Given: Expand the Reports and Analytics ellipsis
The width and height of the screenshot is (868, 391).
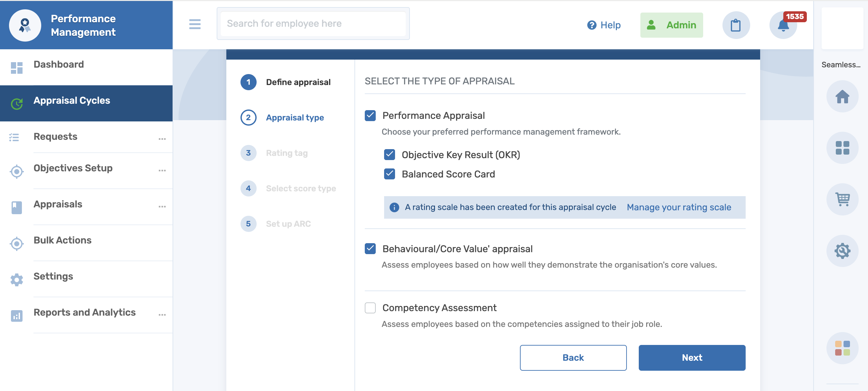Looking at the screenshot, I should click(x=162, y=315).
